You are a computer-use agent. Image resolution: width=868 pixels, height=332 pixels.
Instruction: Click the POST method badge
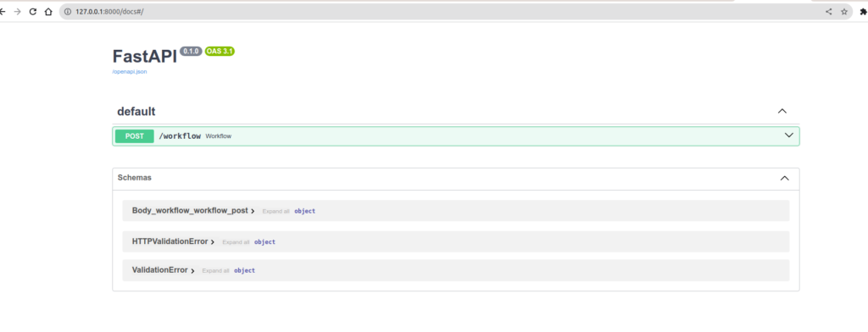(135, 136)
